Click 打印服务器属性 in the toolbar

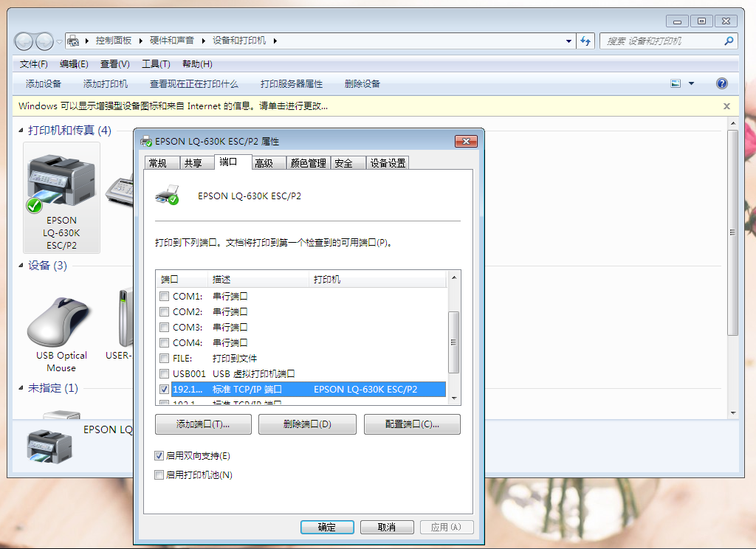coord(291,84)
